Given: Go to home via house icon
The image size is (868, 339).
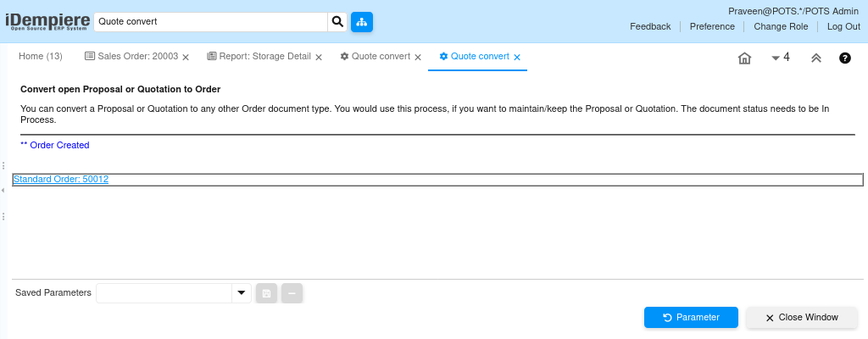Looking at the screenshot, I should pos(745,58).
